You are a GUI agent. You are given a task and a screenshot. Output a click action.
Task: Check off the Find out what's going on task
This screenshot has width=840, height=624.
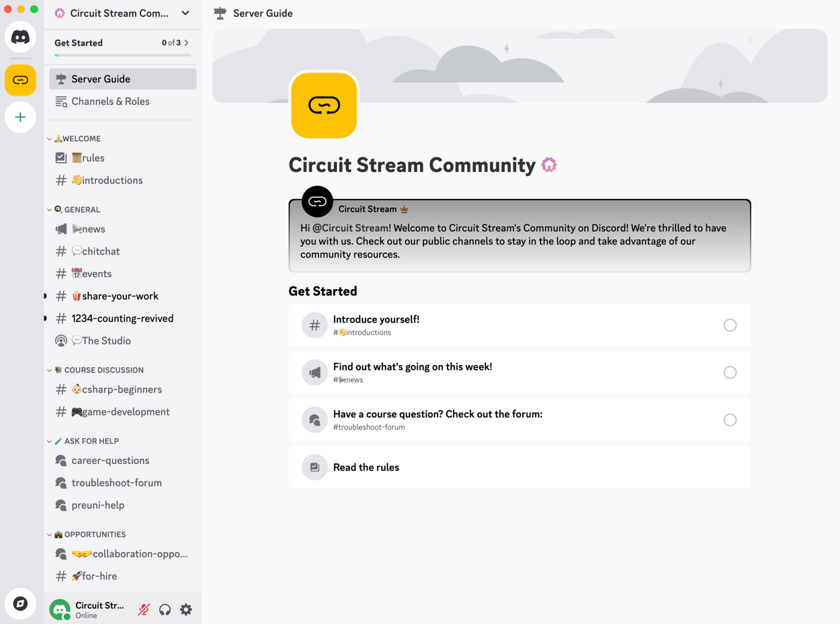point(730,372)
